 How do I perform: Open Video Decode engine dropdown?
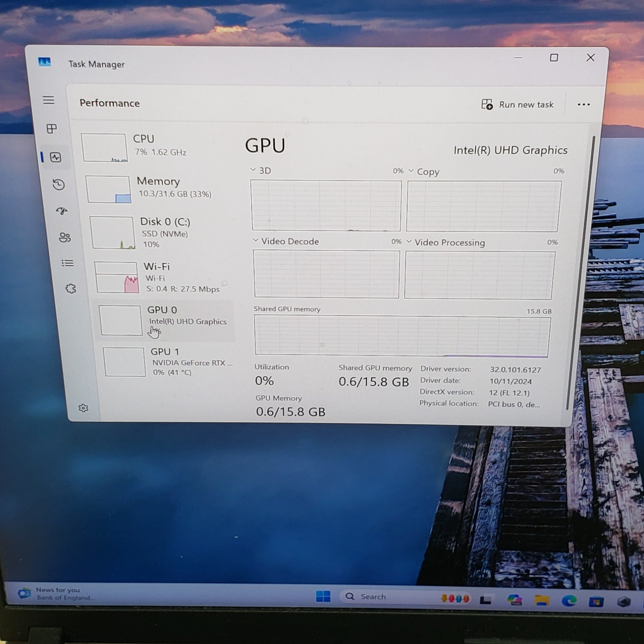pos(255,240)
